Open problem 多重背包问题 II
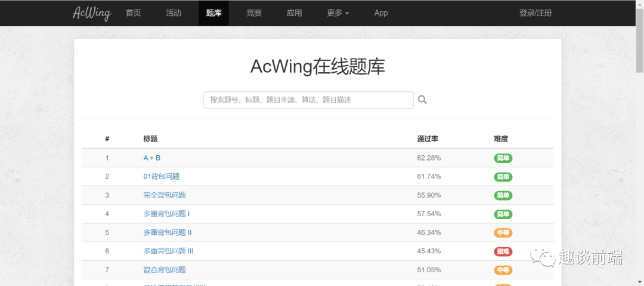Viewport: 644px width, 286px height. [168, 232]
